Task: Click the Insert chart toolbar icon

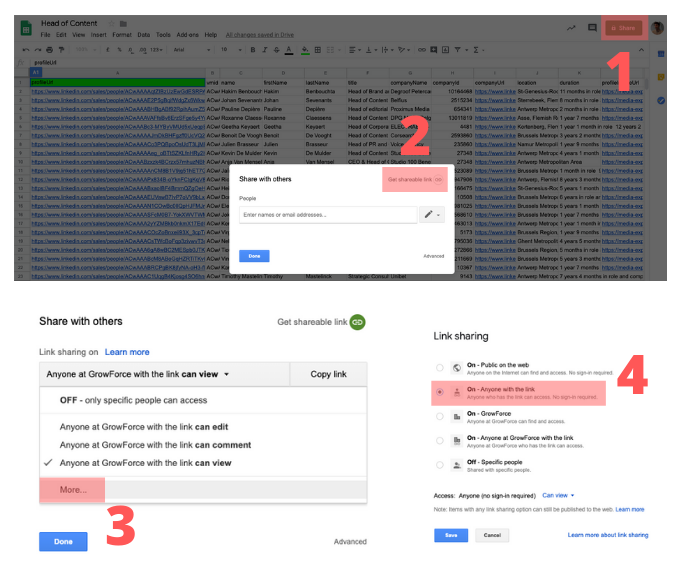Action: 445,50
